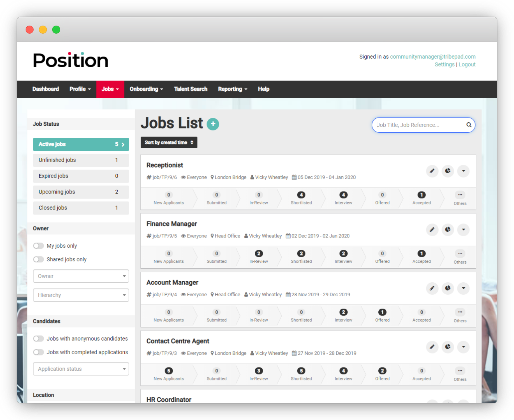Click the search magnifier icon
The image size is (514, 420).
click(469, 125)
